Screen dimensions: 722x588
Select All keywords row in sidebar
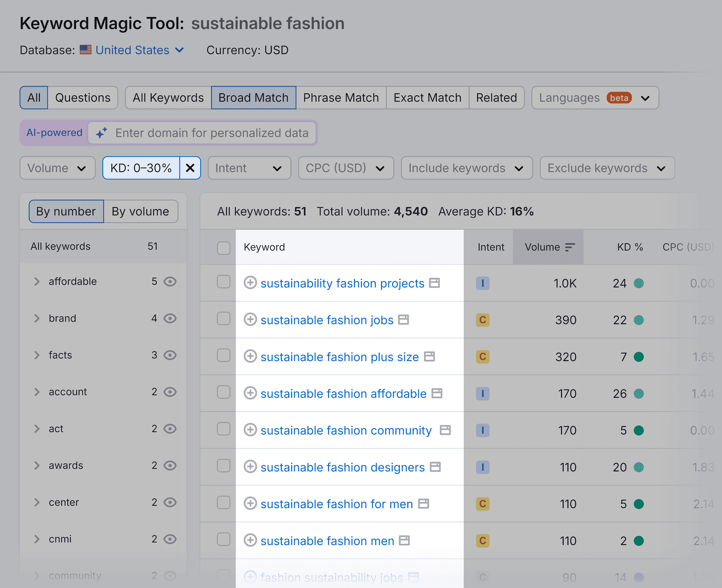pyautogui.click(x=103, y=246)
